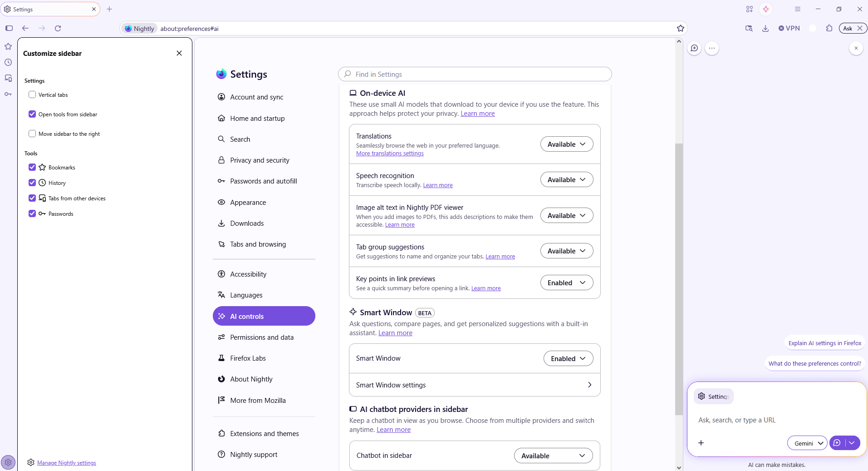This screenshot has height=471, width=868.
Task: Click the downloads toolbar icon
Action: [x=765, y=28]
